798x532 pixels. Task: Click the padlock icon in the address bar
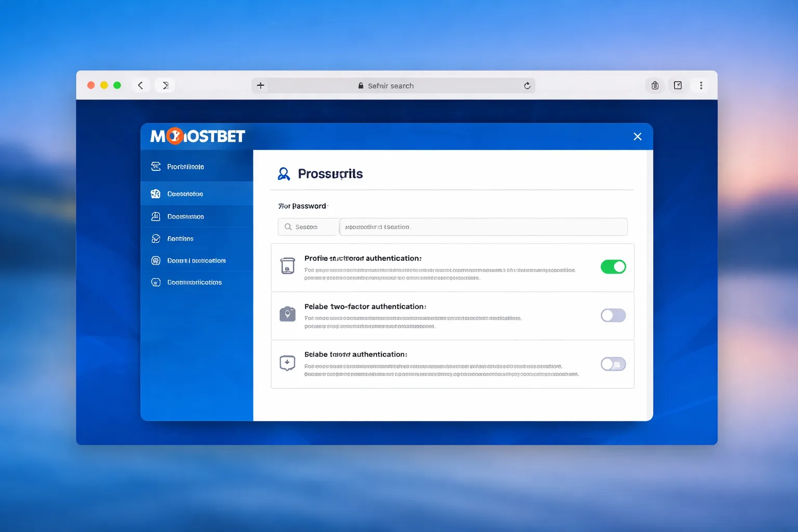point(361,86)
